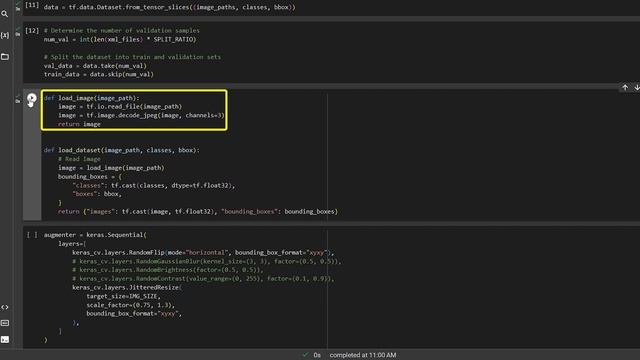The width and height of the screenshot is (640, 360).
Task: Click the first 'return image' line
Action: point(79,124)
